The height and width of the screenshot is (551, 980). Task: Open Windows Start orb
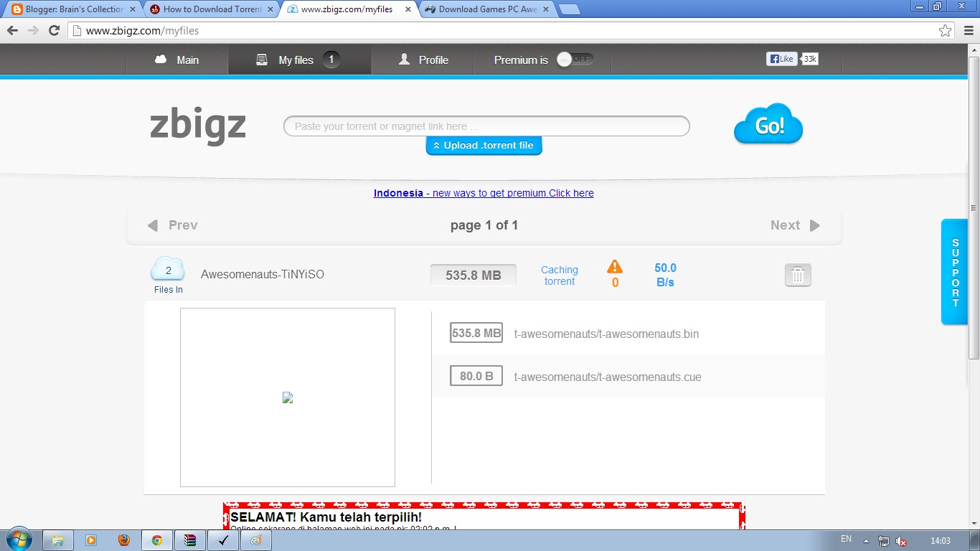tap(19, 540)
